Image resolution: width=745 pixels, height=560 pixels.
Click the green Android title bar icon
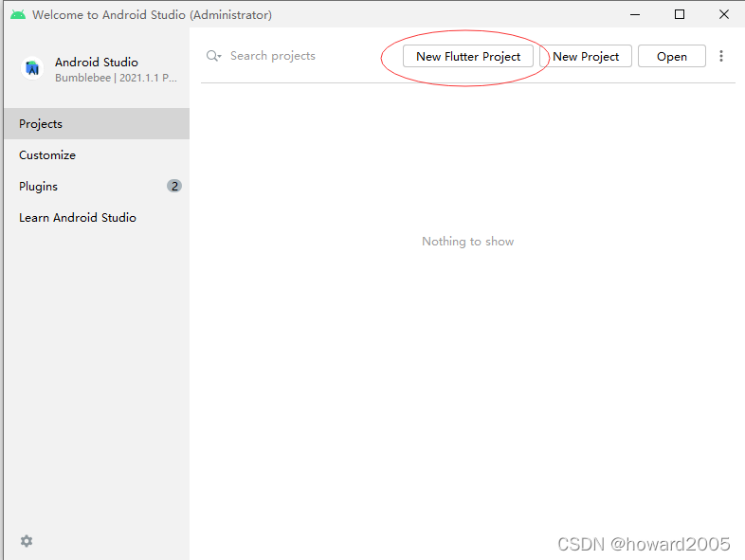coord(18,15)
